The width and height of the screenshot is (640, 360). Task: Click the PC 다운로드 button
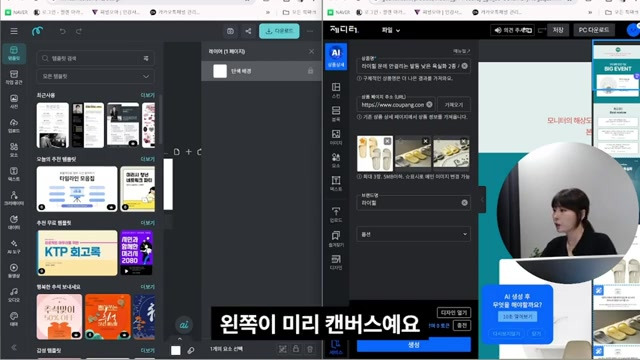coord(594,30)
